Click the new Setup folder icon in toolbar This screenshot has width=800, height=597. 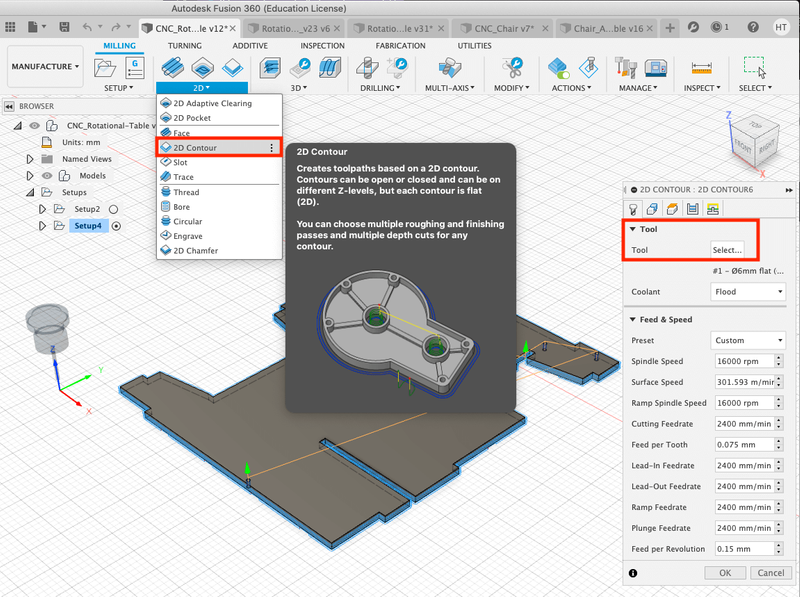(x=104, y=68)
